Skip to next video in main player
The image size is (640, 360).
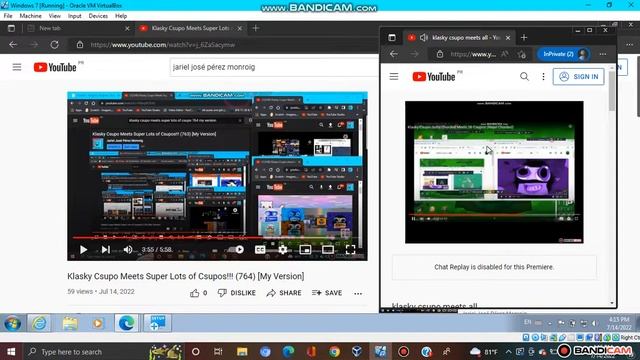pos(106,249)
